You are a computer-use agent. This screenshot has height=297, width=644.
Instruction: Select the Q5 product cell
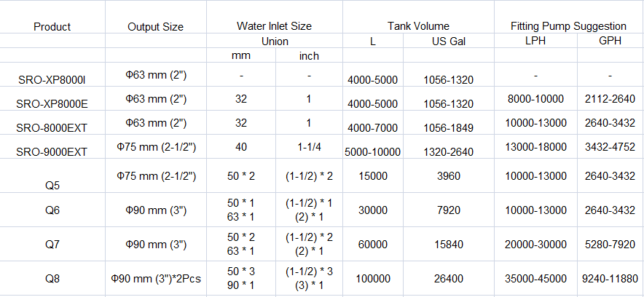(x=52, y=185)
